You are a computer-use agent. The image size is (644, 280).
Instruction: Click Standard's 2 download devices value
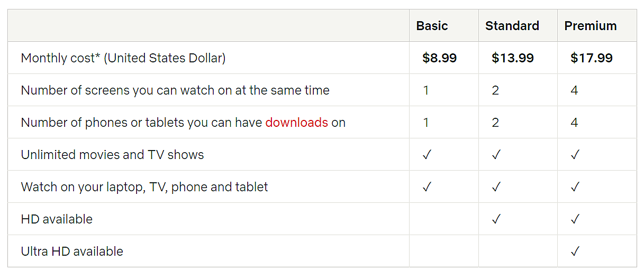495,123
